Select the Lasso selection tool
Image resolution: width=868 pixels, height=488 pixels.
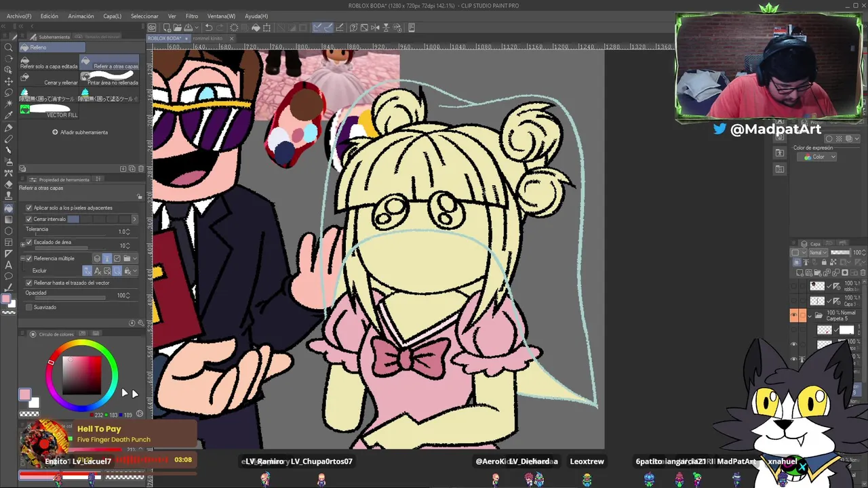click(9, 92)
